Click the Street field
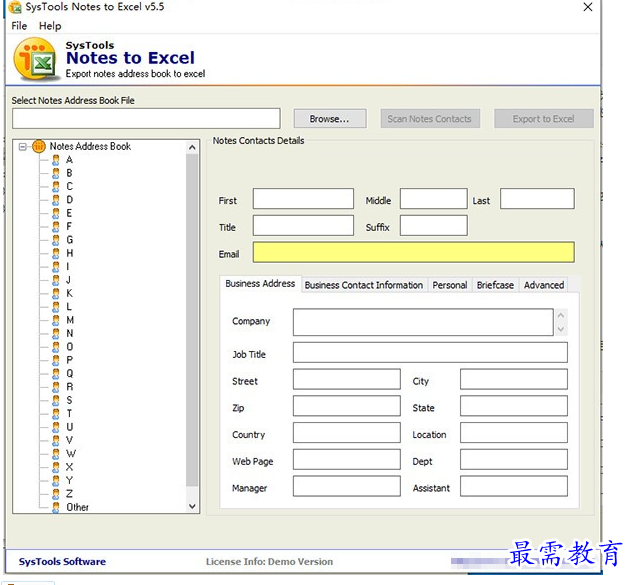The width and height of the screenshot is (631, 585). tap(346, 379)
